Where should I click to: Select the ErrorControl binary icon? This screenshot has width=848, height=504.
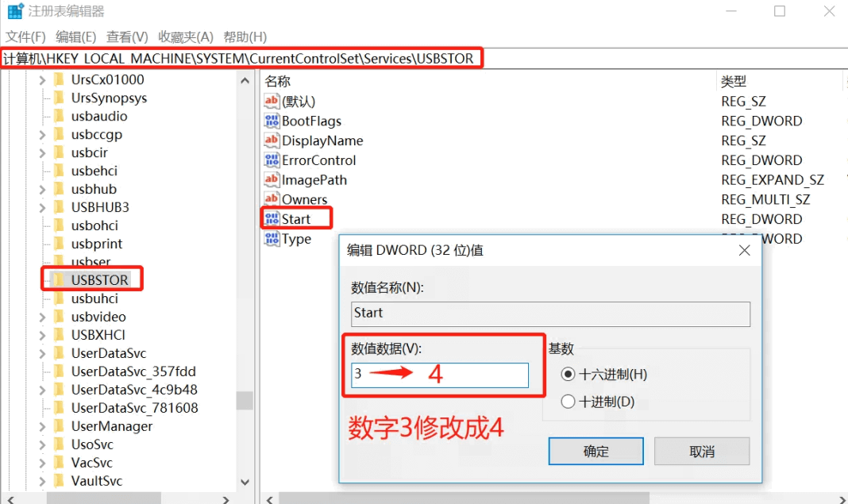(x=272, y=160)
